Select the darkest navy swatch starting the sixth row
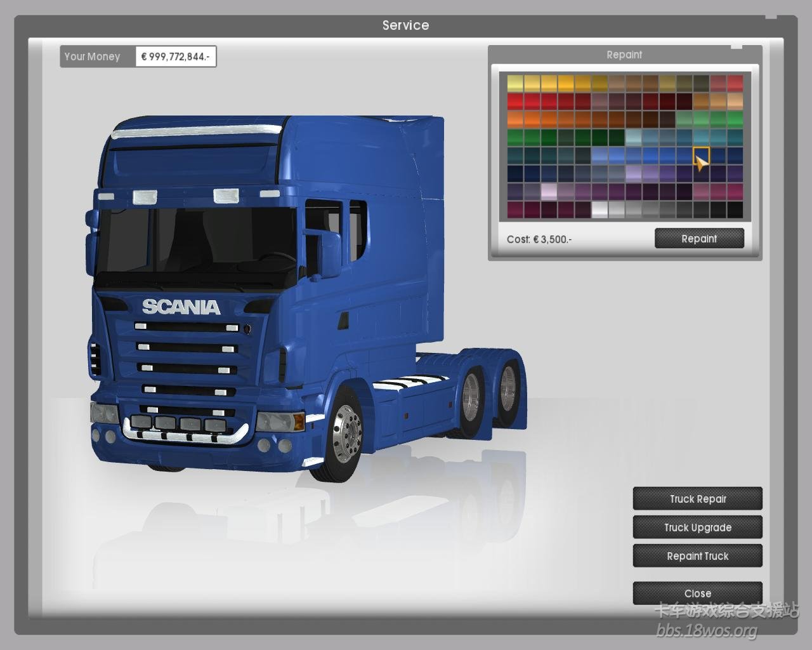This screenshot has height=650, width=812. (515, 173)
